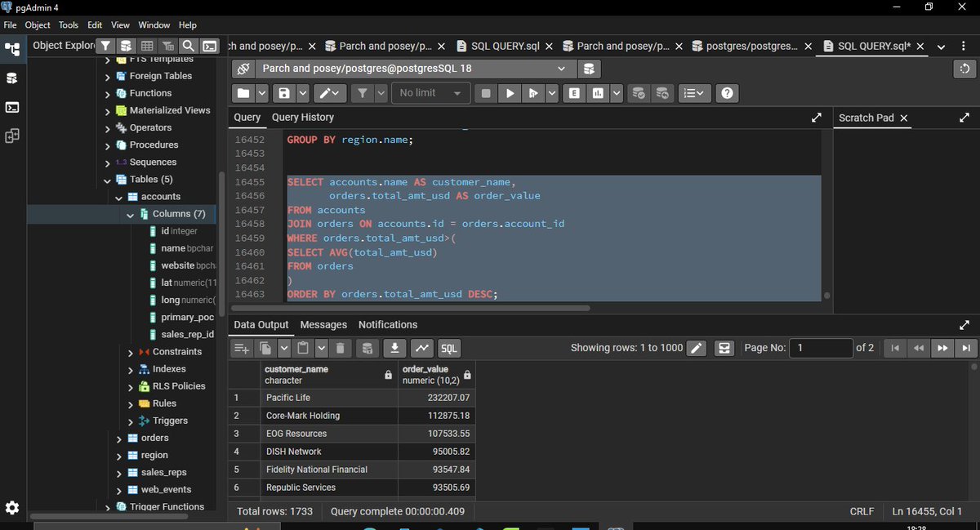
Task: Open tab list chevron at top right
Action: point(941,47)
